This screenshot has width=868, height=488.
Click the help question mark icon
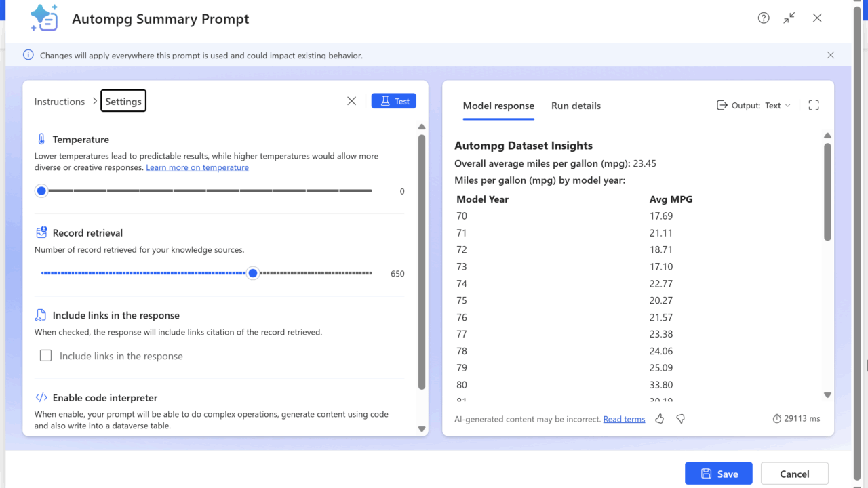764,18
